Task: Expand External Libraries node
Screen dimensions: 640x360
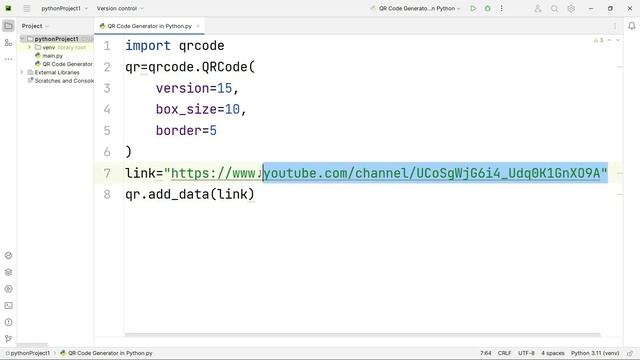Action: pyautogui.click(x=22, y=72)
